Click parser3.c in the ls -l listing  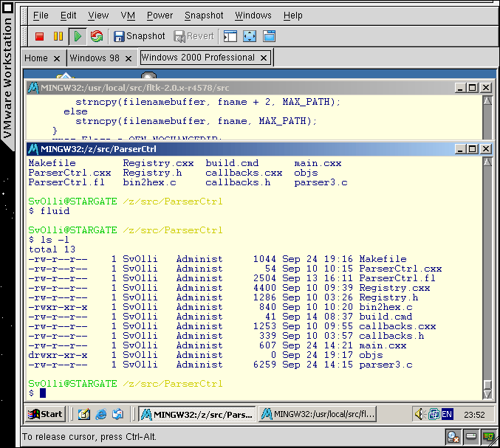click(x=386, y=364)
